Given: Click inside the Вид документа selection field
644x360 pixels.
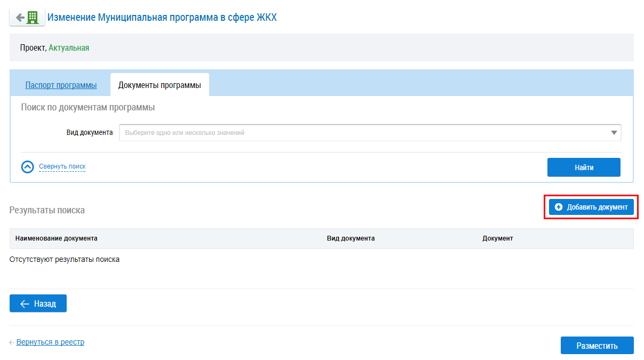Looking at the screenshot, I should pyautogui.click(x=363, y=133).
